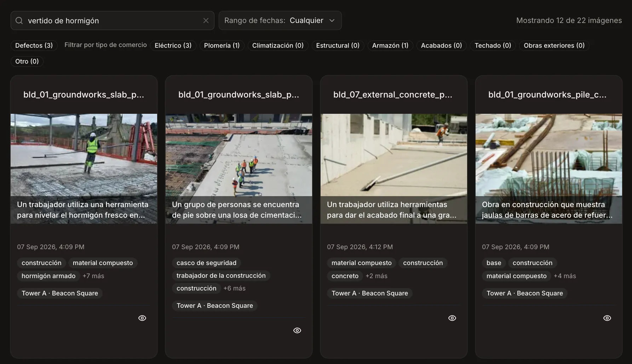Open thumbnail of worker leveling fresh concrete
The height and width of the screenshot is (364, 632).
(84, 169)
